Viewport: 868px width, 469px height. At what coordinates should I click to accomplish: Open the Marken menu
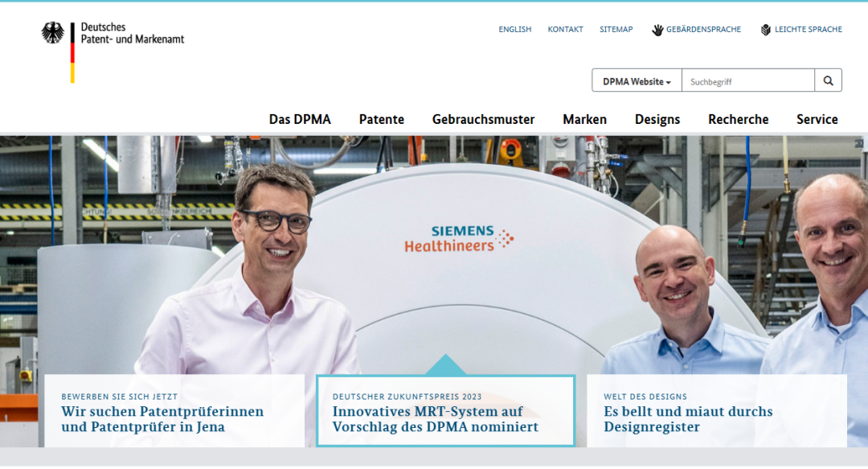pyautogui.click(x=584, y=119)
